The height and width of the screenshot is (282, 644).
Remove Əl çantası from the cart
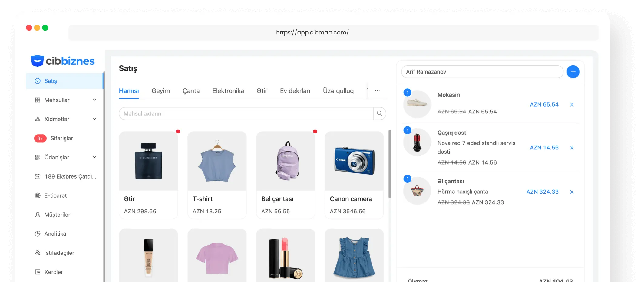tap(572, 192)
